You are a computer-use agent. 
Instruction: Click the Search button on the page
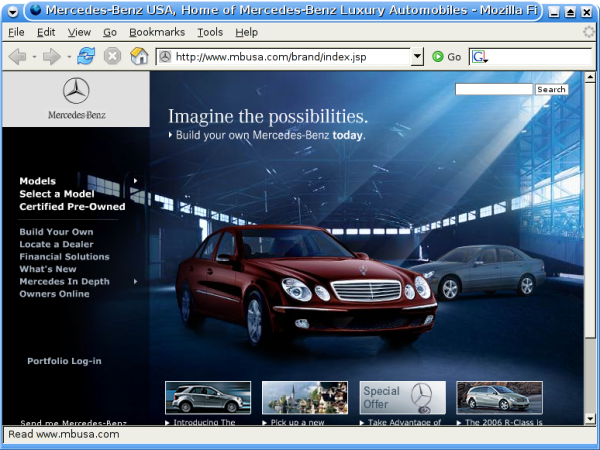551,89
